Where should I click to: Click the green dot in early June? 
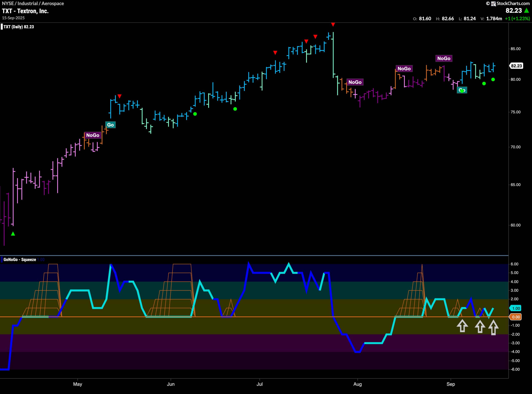tap(195, 114)
